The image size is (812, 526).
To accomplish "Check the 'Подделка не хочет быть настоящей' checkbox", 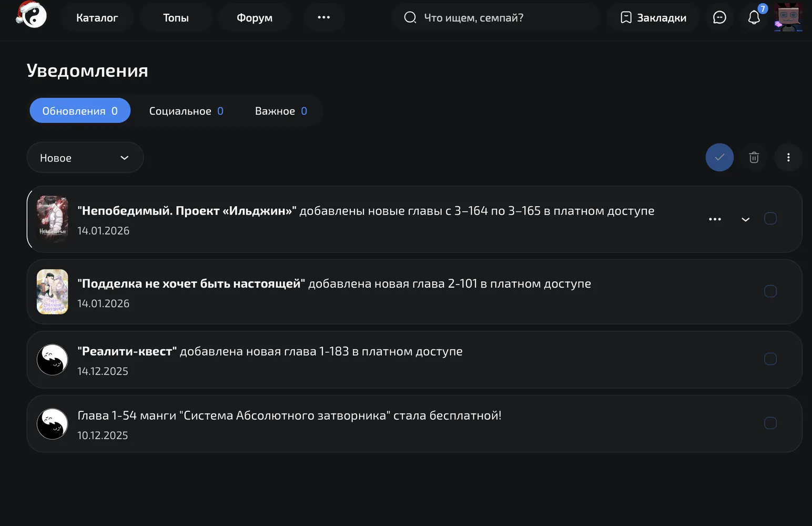I will pyautogui.click(x=770, y=291).
